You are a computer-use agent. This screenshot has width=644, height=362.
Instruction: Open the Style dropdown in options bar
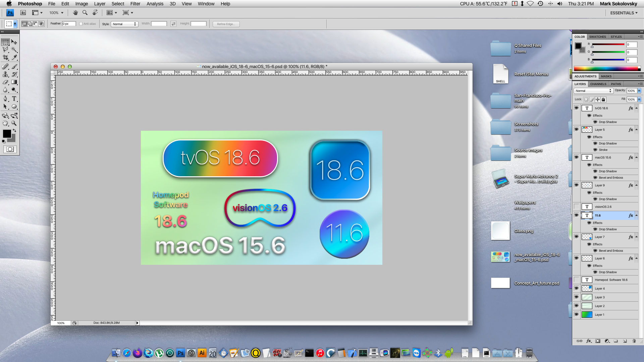[x=124, y=24]
